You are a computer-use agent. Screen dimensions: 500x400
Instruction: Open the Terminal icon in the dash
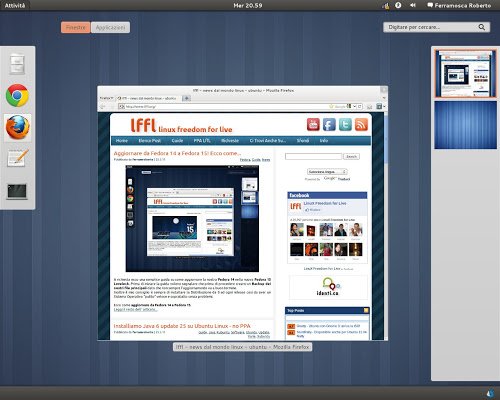17,192
